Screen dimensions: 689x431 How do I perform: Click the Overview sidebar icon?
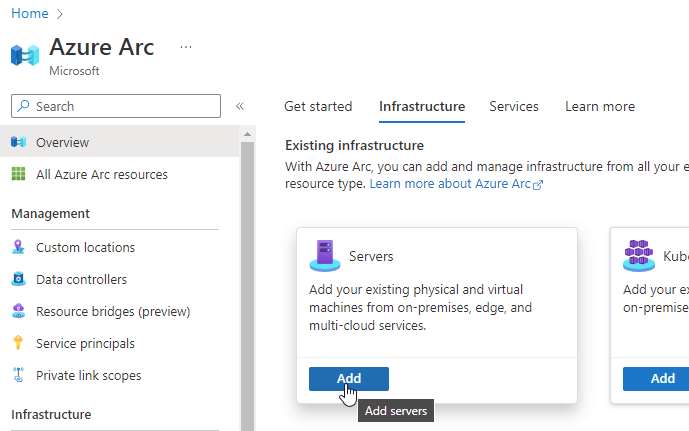pos(18,142)
